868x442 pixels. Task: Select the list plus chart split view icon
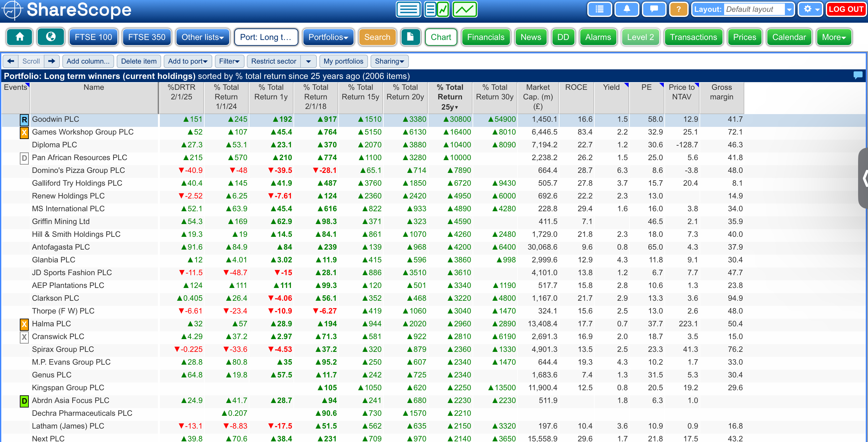coord(437,10)
